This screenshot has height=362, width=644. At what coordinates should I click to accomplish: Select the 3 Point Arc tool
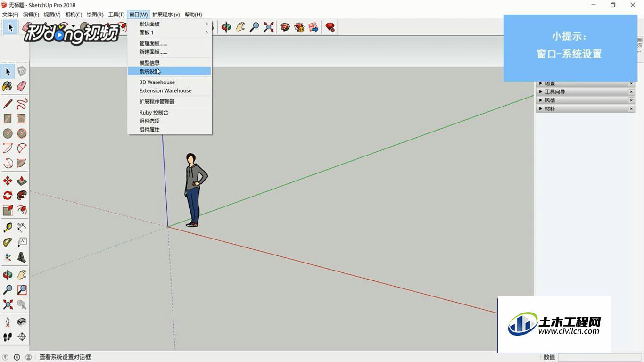(x=8, y=164)
